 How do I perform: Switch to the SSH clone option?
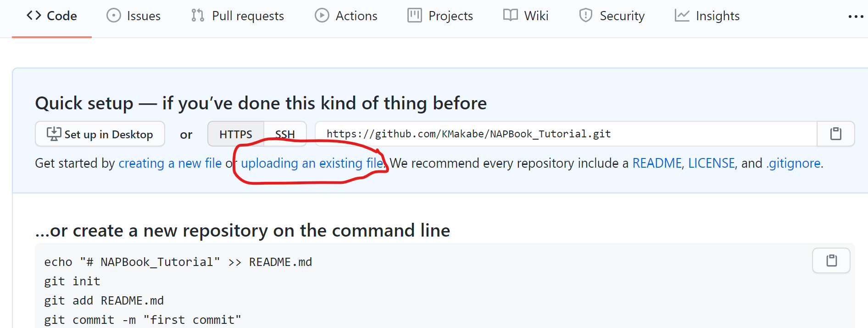point(285,134)
